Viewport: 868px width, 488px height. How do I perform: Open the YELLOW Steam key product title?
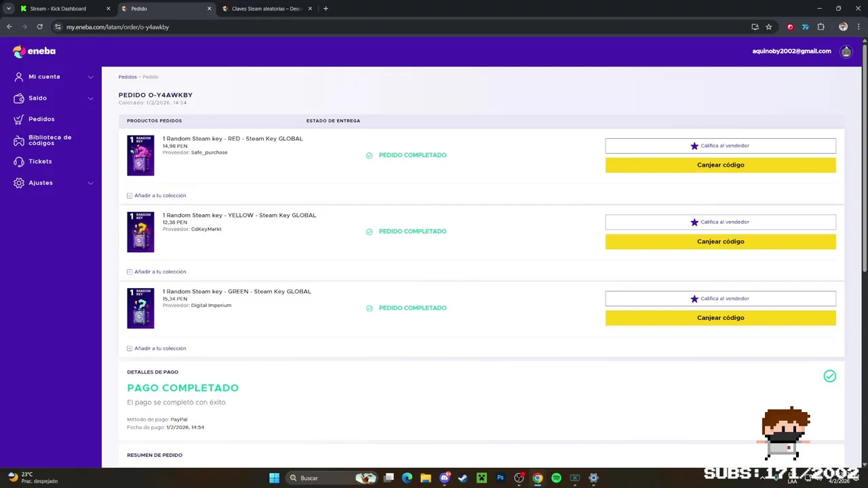(x=239, y=216)
